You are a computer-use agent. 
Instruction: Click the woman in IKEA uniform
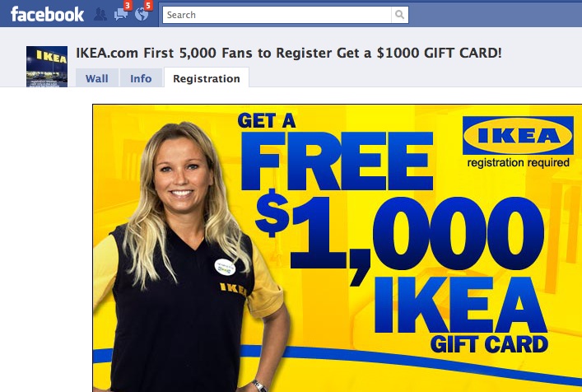[x=189, y=256]
